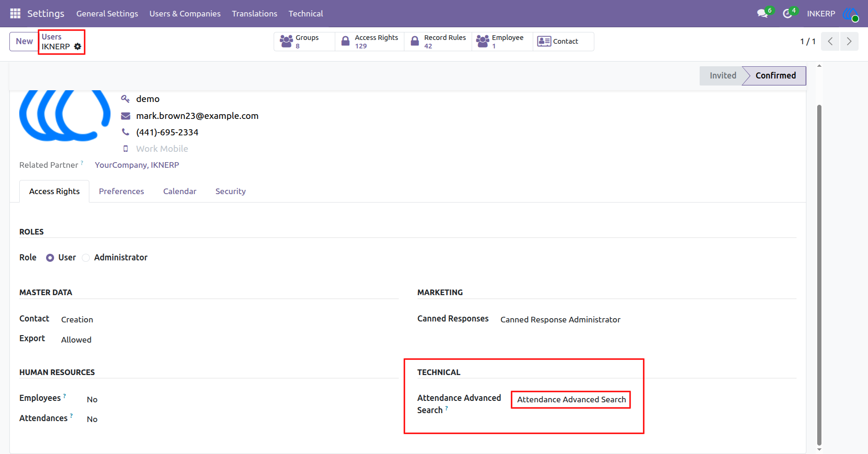Click the user profile picture
The height and width of the screenshot is (454, 868).
coord(65,116)
